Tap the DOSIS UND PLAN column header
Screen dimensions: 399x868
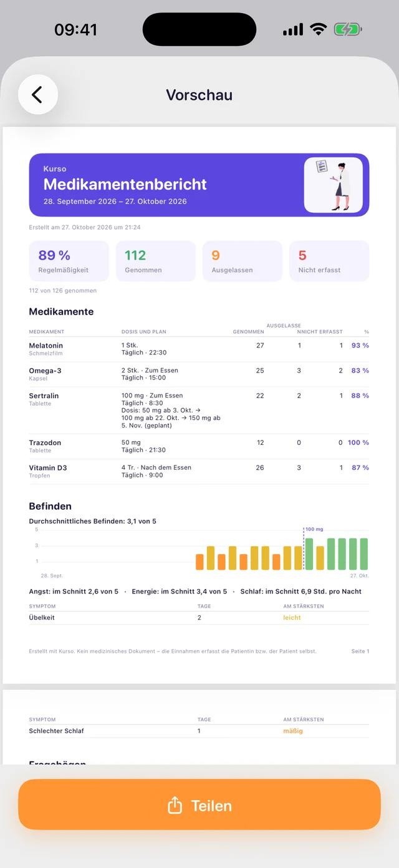coord(144,332)
